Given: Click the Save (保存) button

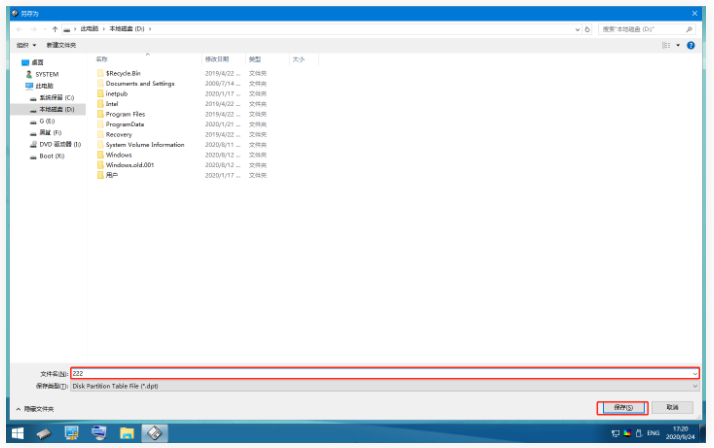Looking at the screenshot, I should click(622, 408).
